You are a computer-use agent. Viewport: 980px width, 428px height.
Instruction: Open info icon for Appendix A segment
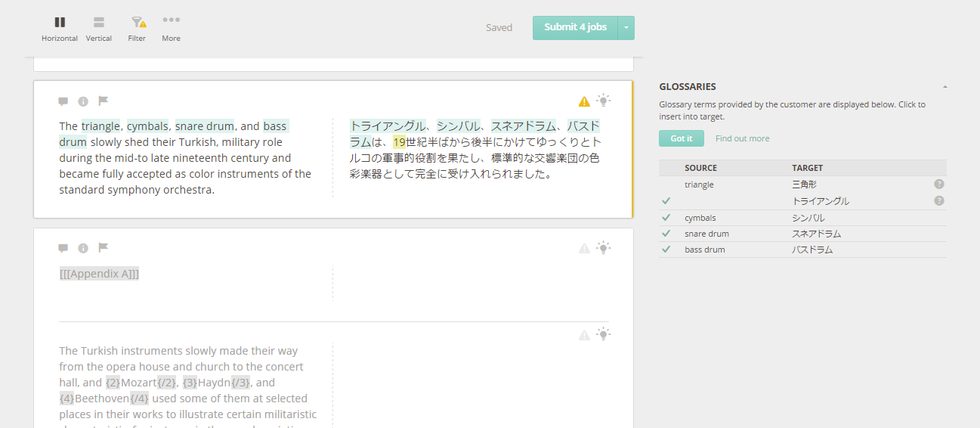(83, 248)
